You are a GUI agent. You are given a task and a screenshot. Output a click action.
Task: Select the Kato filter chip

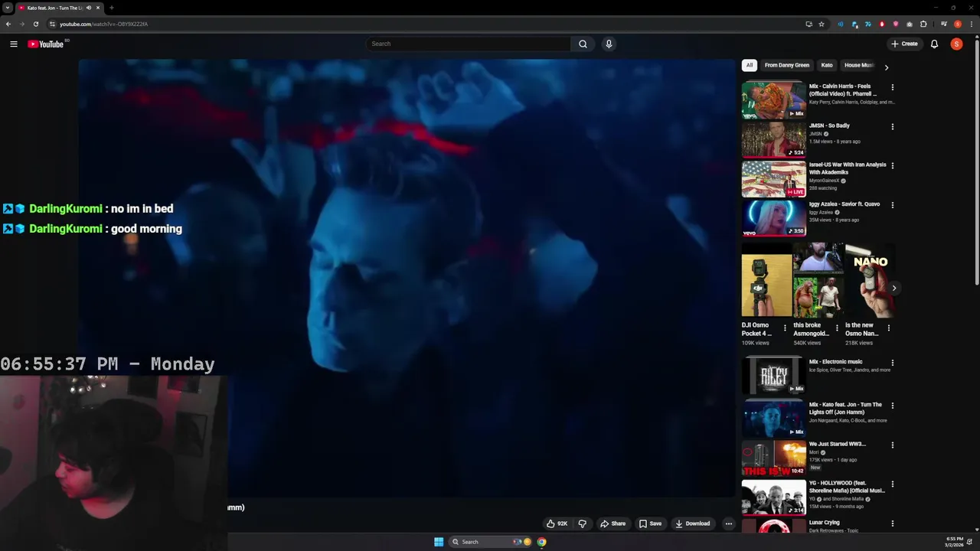(x=827, y=65)
